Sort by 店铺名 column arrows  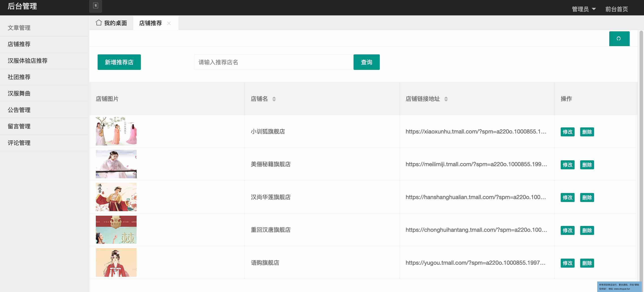pyautogui.click(x=274, y=99)
